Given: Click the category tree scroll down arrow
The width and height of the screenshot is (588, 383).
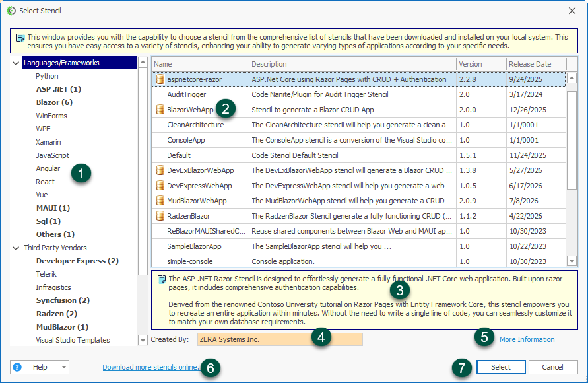Looking at the screenshot, I should (x=143, y=340).
